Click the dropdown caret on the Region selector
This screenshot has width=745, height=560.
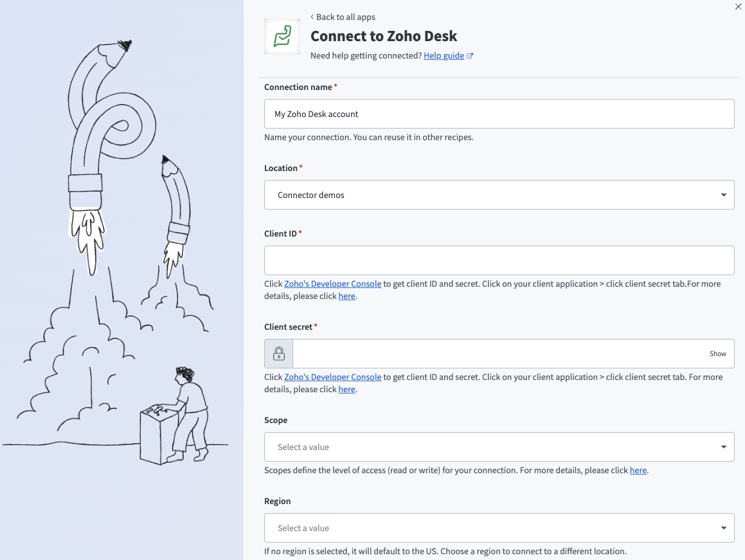pos(725,527)
